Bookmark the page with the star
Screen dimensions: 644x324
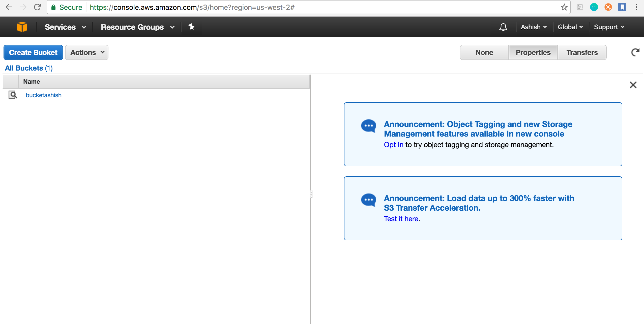click(564, 7)
